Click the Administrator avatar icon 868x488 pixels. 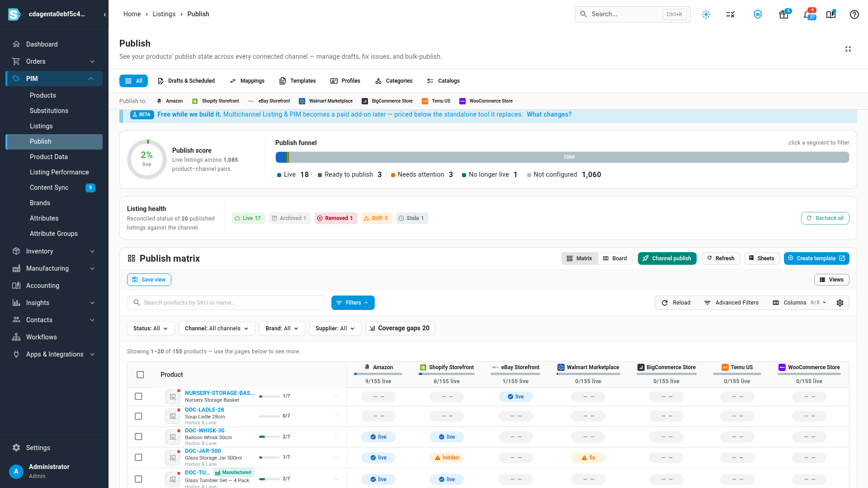[16, 471]
